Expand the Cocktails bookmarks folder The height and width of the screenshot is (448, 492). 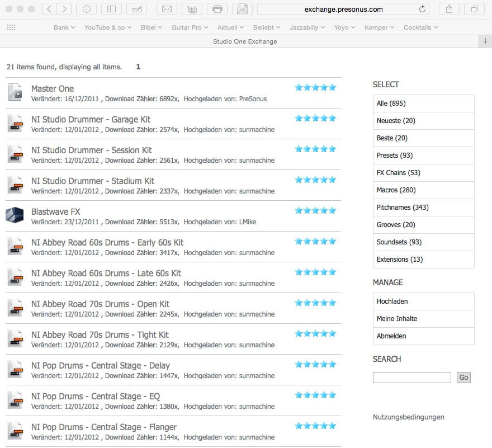pos(420,27)
